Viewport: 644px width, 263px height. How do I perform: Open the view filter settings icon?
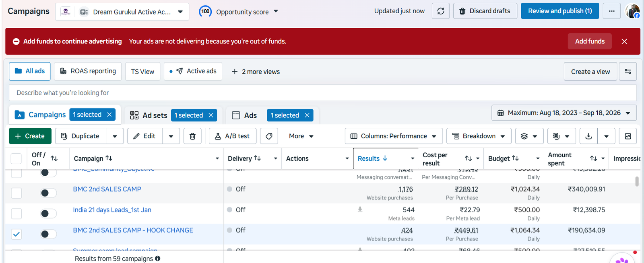(627, 72)
